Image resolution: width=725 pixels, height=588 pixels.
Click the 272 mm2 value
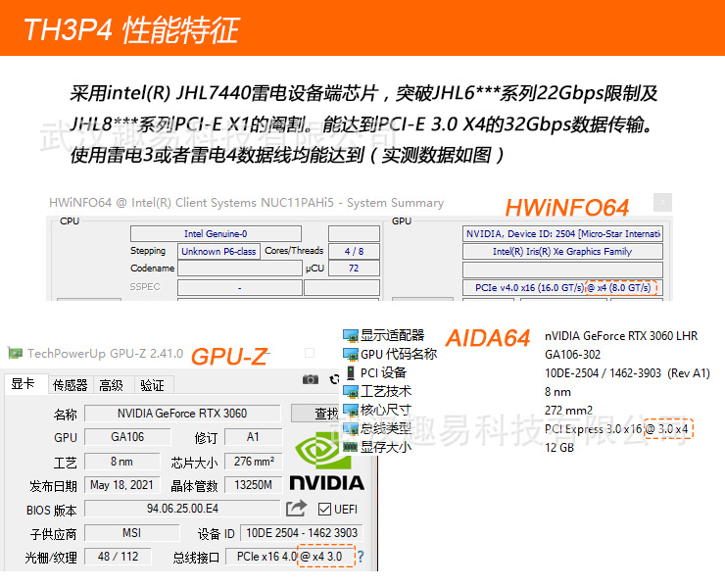point(568,411)
